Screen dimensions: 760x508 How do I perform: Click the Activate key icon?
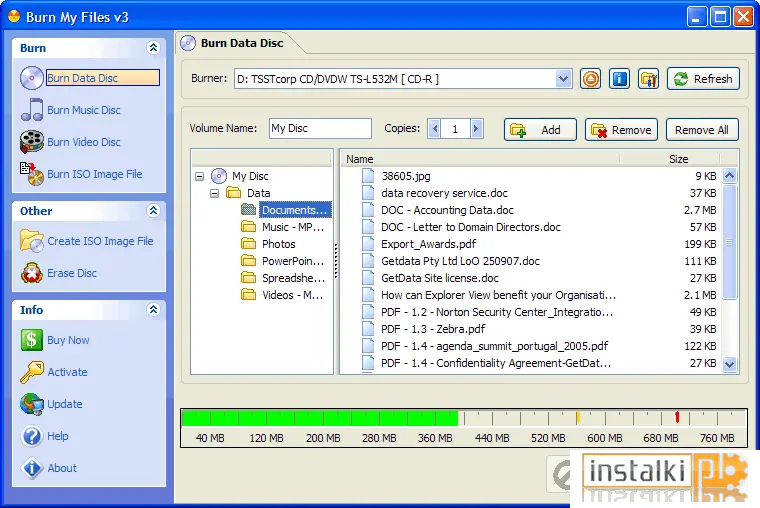point(32,372)
